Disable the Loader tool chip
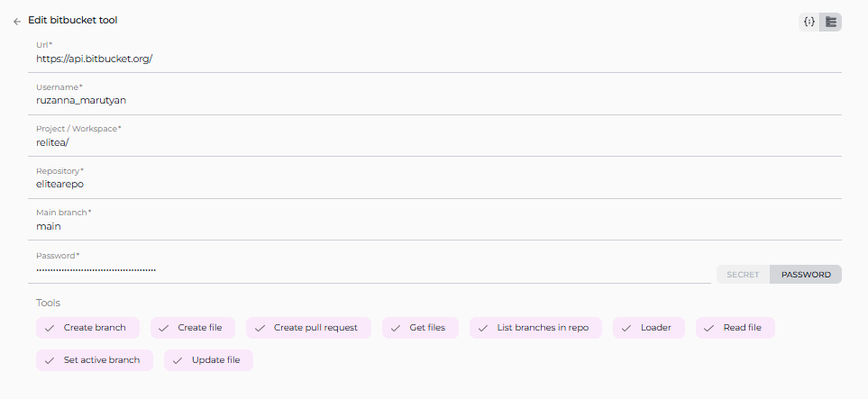Image resolution: width=868 pixels, height=399 pixels. tap(649, 328)
